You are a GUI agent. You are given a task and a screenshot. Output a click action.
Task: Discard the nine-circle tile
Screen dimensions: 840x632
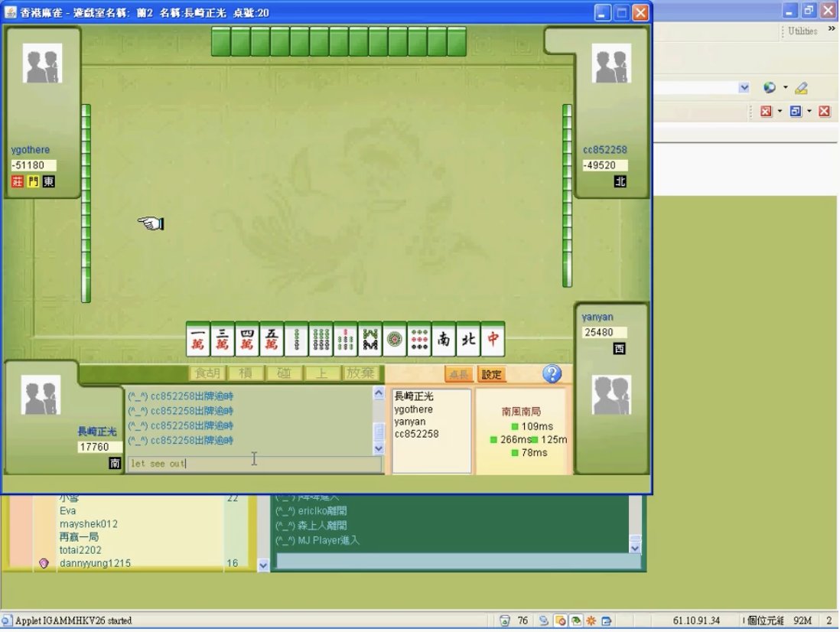click(x=419, y=339)
